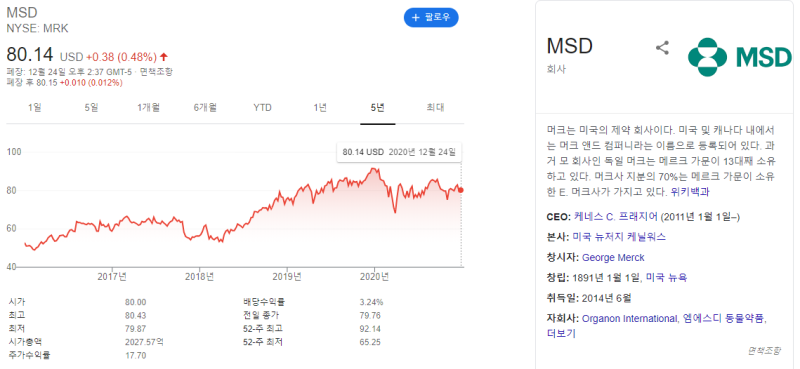
Task: Click the share icon beside MSD title
Action: point(662,48)
